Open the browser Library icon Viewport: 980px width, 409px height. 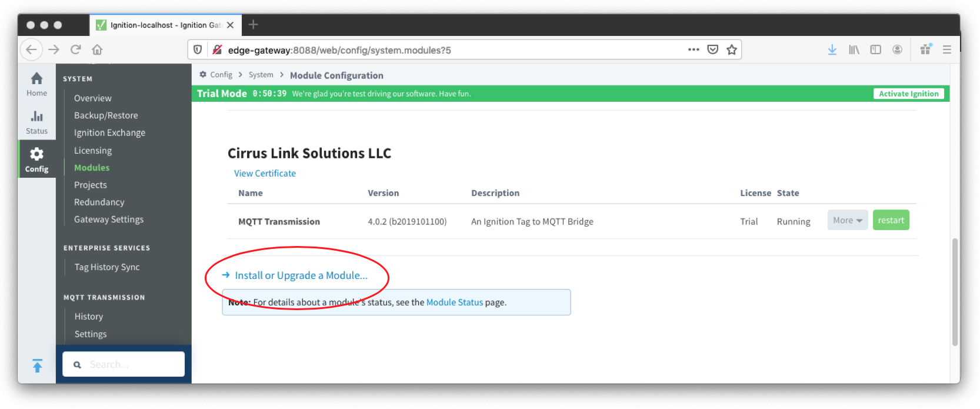[x=854, y=49]
